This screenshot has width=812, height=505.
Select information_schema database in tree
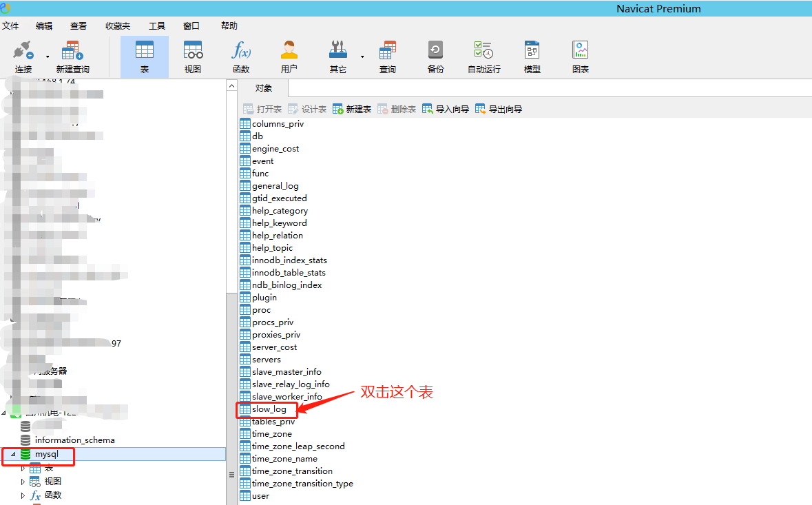pyautogui.click(x=74, y=440)
